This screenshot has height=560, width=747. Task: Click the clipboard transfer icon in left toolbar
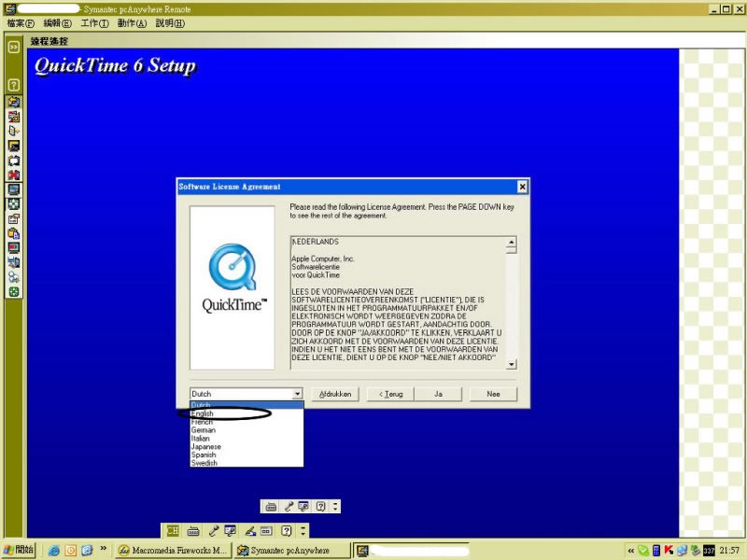pos(14,233)
